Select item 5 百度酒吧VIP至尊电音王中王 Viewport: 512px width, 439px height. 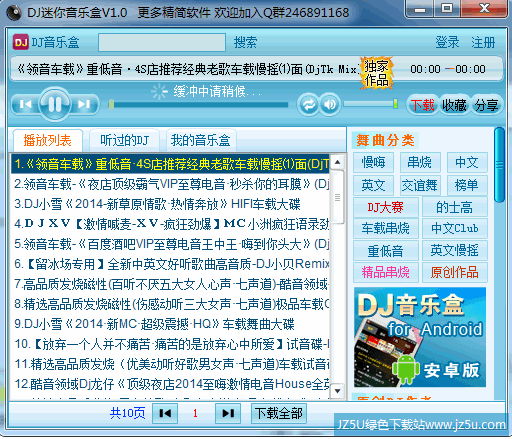pos(170,244)
